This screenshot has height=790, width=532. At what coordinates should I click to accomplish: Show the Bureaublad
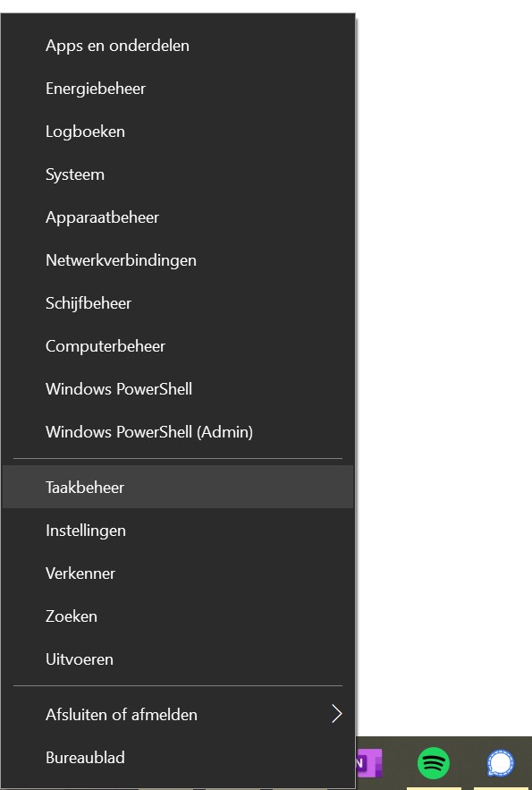(x=178, y=757)
